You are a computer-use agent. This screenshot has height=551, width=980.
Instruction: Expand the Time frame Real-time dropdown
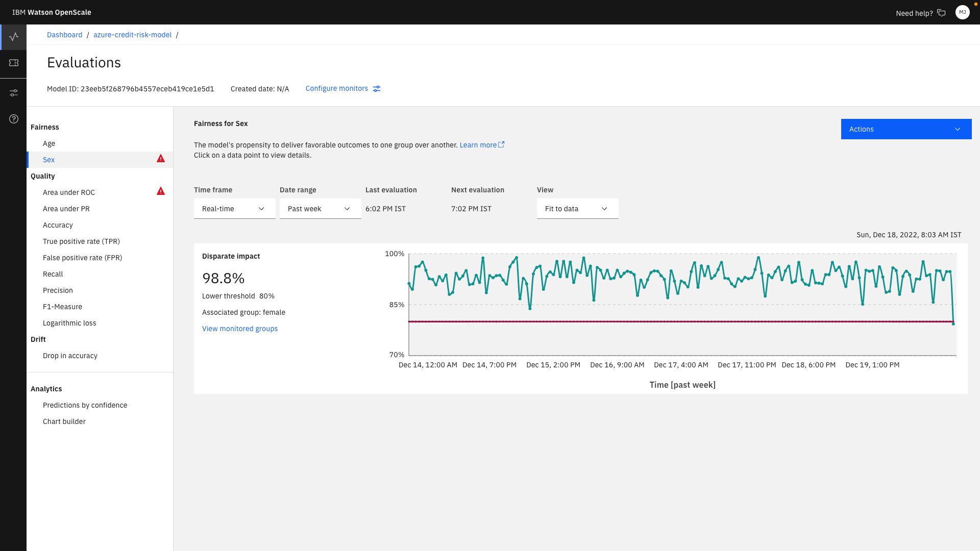coord(234,209)
